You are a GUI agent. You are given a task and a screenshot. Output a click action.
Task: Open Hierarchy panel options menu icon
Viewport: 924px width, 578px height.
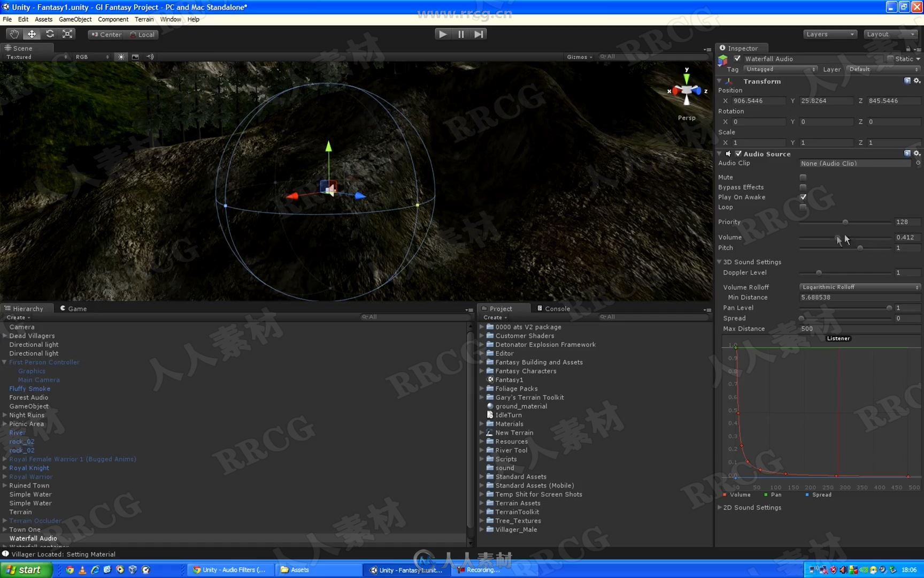coord(469,310)
